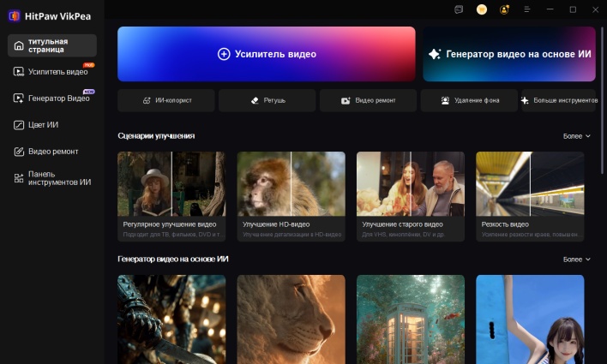Click the shopping cart icon in title bar
The width and height of the screenshot is (607, 364).
pyautogui.click(x=482, y=9)
